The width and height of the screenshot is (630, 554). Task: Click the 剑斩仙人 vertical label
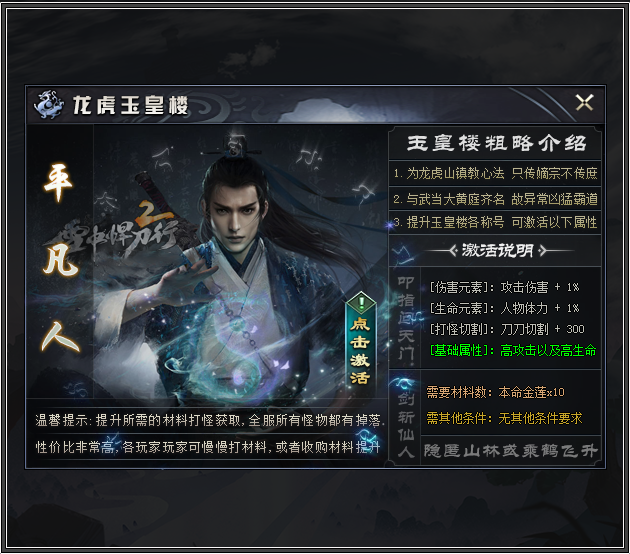click(x=406, y=425)
